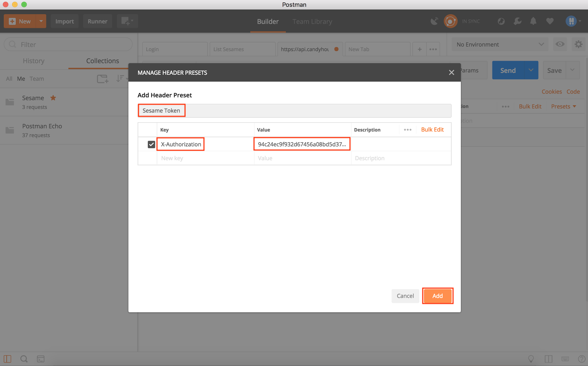Click the satellite proxy capture icon
This screenshot has height=366, width=588.
[434, 21]
